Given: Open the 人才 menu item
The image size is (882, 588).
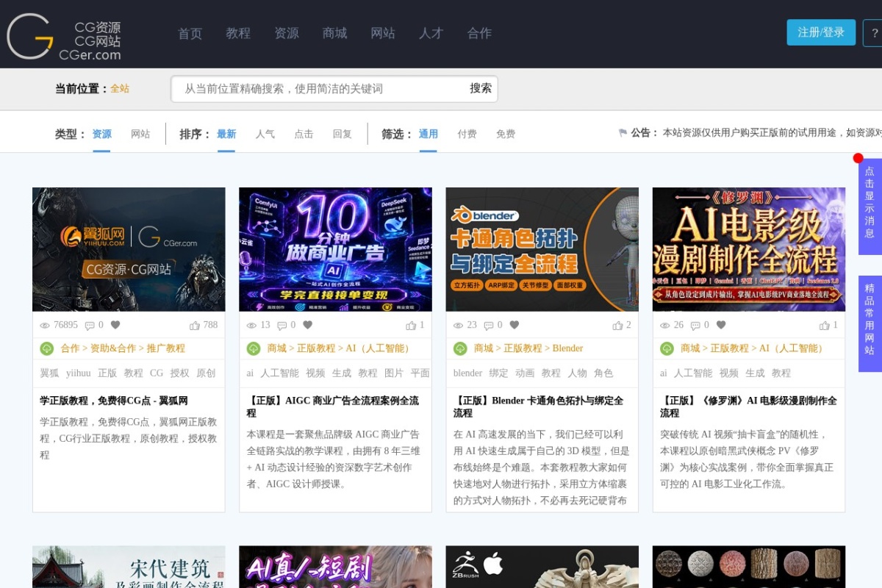Looking at the screenshot, I should tap(431, 33).
